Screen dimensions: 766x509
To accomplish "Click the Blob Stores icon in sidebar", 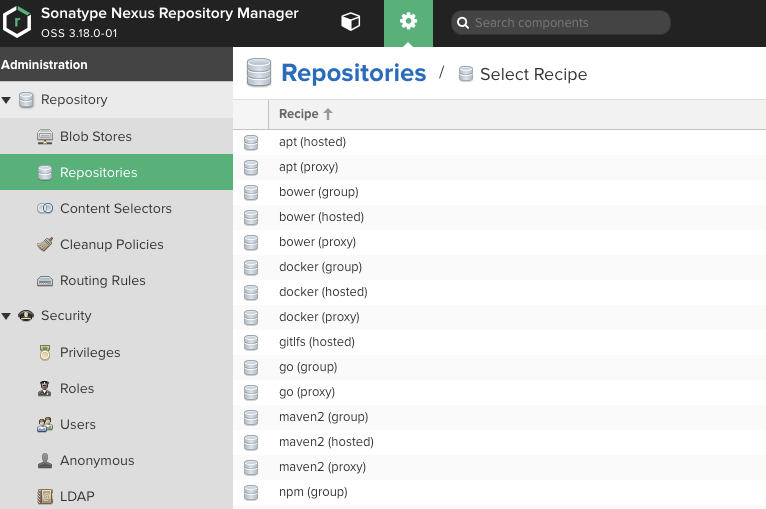I will [x=44, y=137].
